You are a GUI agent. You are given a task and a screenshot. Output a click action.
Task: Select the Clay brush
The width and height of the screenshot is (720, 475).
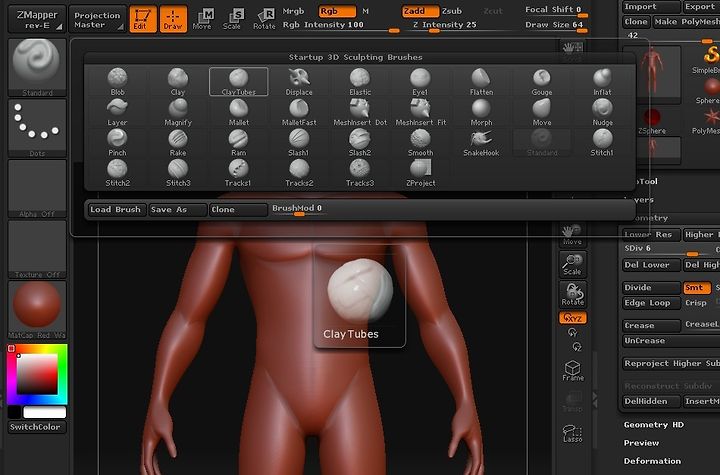point(178,82)
